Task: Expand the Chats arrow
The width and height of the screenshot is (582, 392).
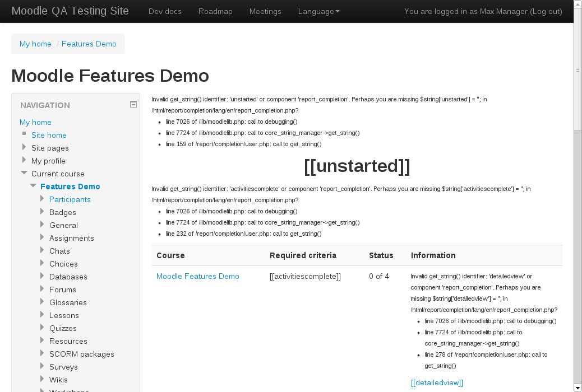Action: (x=42, y=250)
